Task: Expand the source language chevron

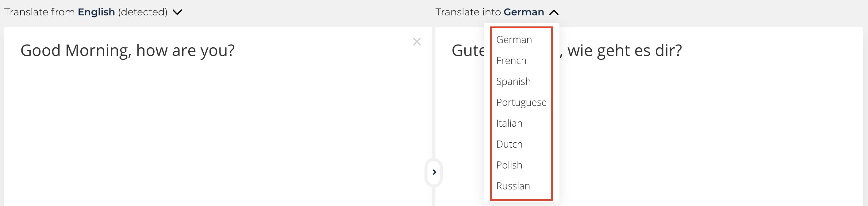Action: 177,13
